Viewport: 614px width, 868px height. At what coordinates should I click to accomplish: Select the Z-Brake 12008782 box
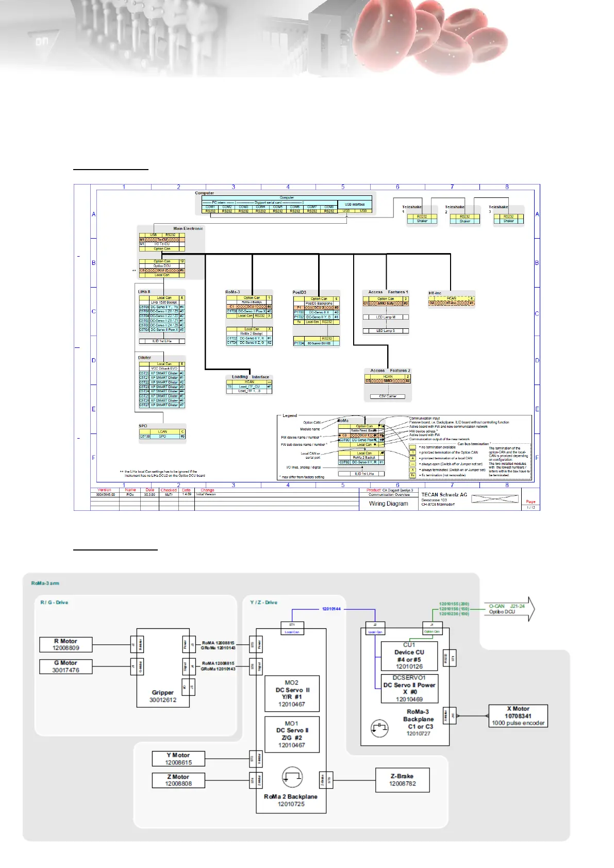click(x=402, y=780)
